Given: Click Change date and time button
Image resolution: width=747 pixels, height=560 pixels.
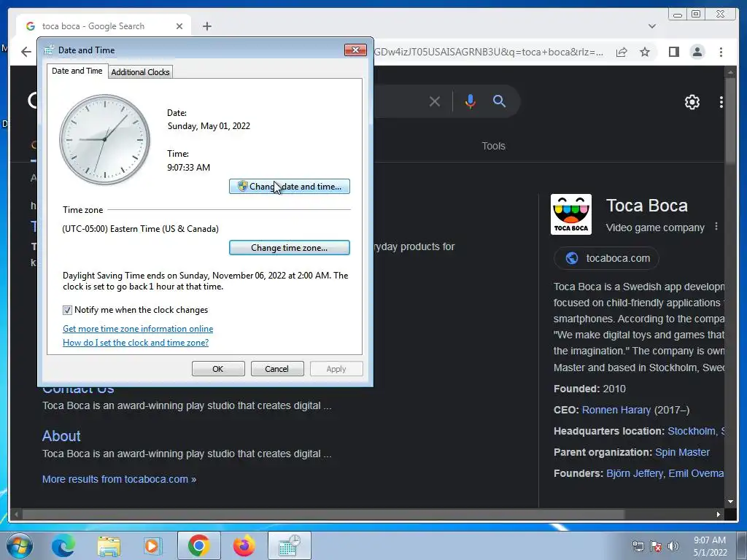Looking at the screenshot, I should point(289,186).
